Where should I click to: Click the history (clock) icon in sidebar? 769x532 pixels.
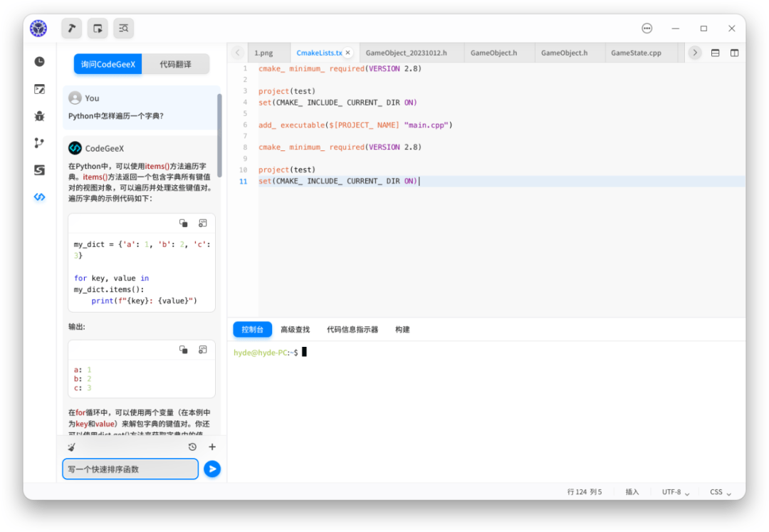39,61
